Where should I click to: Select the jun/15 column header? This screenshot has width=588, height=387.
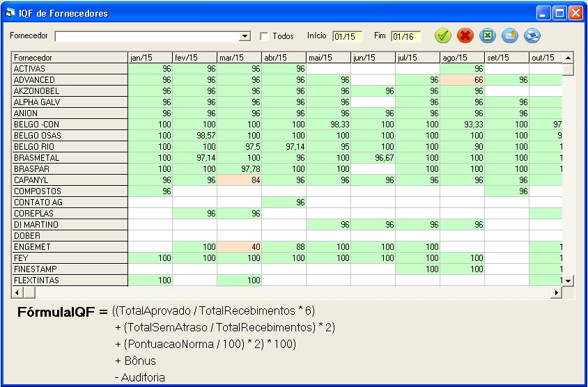click(x=373, y=58)
